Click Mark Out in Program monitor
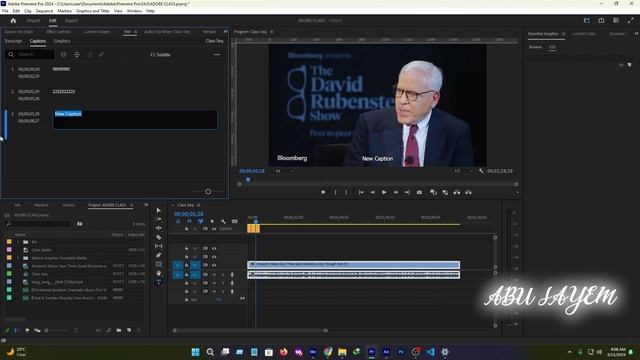Image resolution: width=640 pixels, height=360 pixels. pyautogui.click(x=346, y=192)
